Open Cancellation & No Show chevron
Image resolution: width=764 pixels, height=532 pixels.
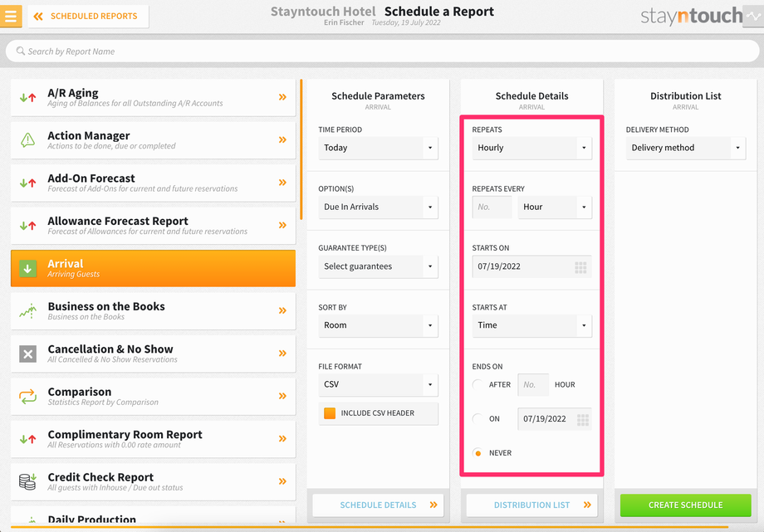coord(282,354)
